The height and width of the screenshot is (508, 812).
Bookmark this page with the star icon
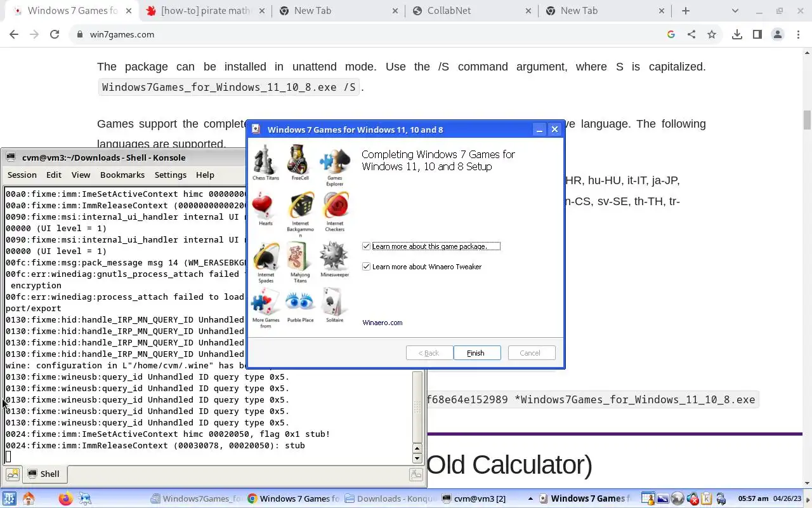712,34
